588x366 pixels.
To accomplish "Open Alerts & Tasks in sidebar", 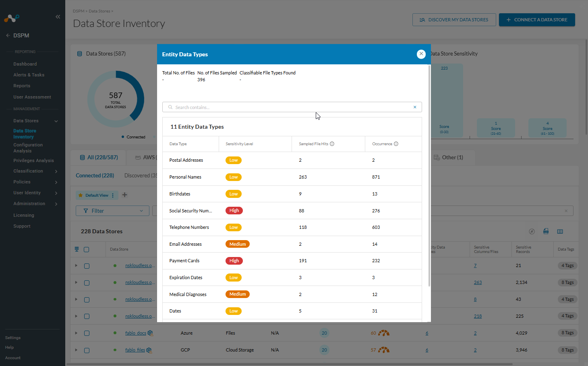I will (x=29, y=75).
